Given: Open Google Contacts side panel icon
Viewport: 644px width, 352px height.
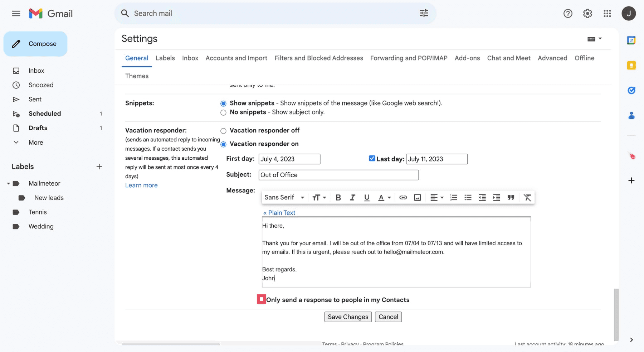Looking at the screenshot, I should (631, 115).
